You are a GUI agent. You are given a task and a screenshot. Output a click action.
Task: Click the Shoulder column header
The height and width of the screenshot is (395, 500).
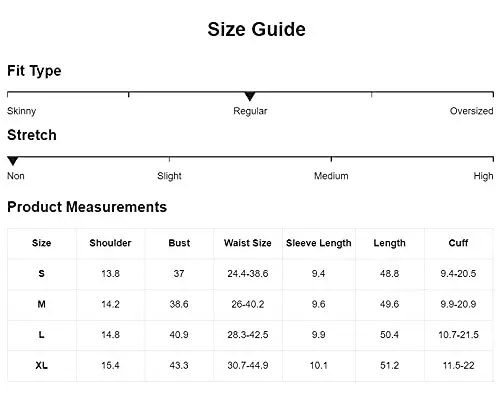tap(110, 243)
